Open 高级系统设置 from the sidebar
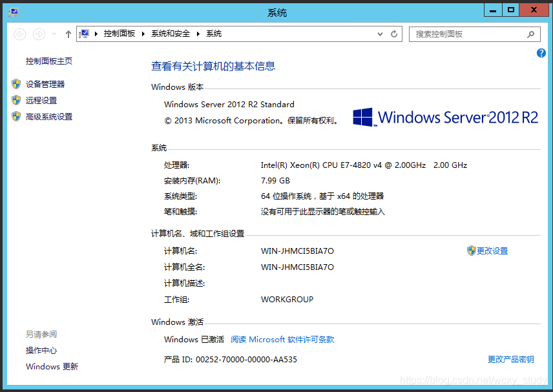This screenshot has width=553, height=392. click(49, 117)
